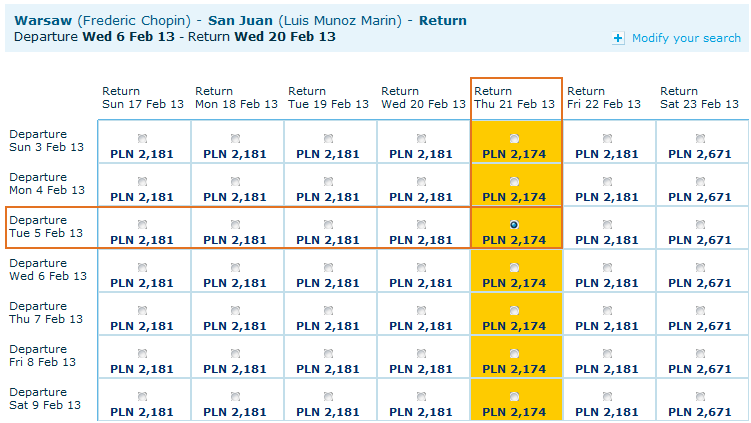Choose Wed 6 Feb departure, Wed 20 Feb return
The width and height of the screenshot is (751, 423).
click(421, 268)
